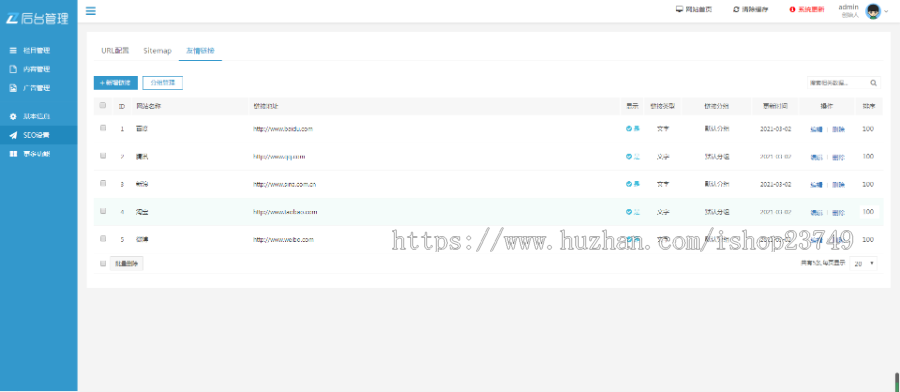Switch to the URL配置 tab
Viewport: 900px width, 392px height.
[x=115, y=51]
